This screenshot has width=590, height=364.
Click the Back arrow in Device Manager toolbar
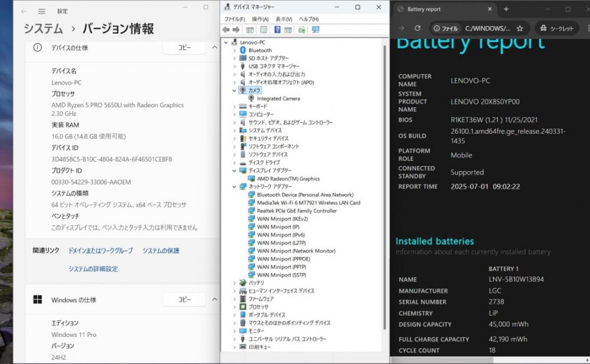click(226, 29)
